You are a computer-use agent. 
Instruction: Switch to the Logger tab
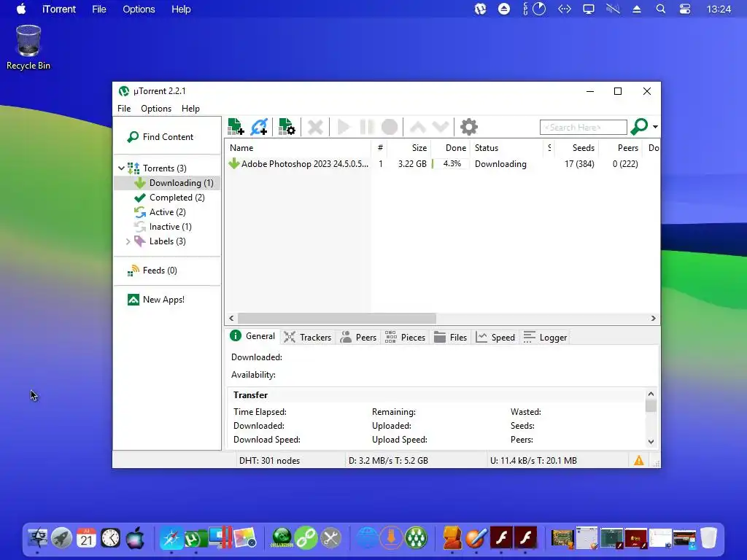[x=545, y=338]
